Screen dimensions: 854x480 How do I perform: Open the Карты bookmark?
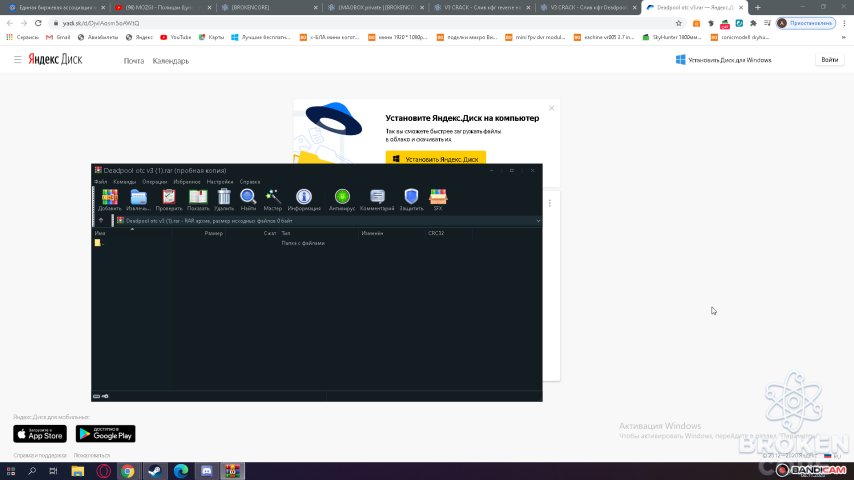click(211, 37)
